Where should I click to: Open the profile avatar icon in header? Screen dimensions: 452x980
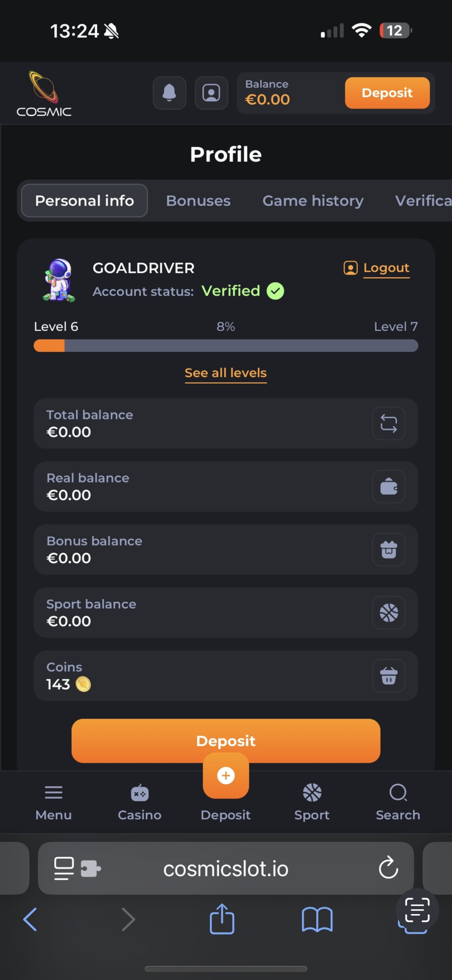click(x=211, y=93)
